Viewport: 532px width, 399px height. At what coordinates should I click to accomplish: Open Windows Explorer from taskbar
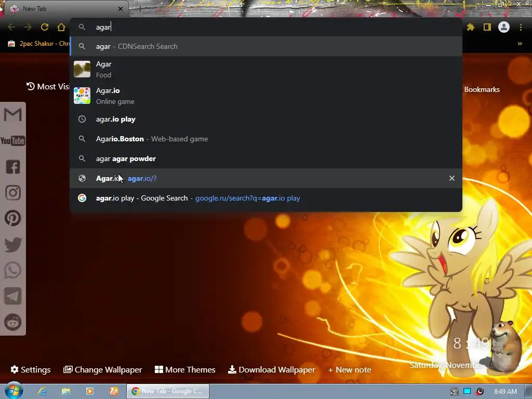click(x=66, y=391)
